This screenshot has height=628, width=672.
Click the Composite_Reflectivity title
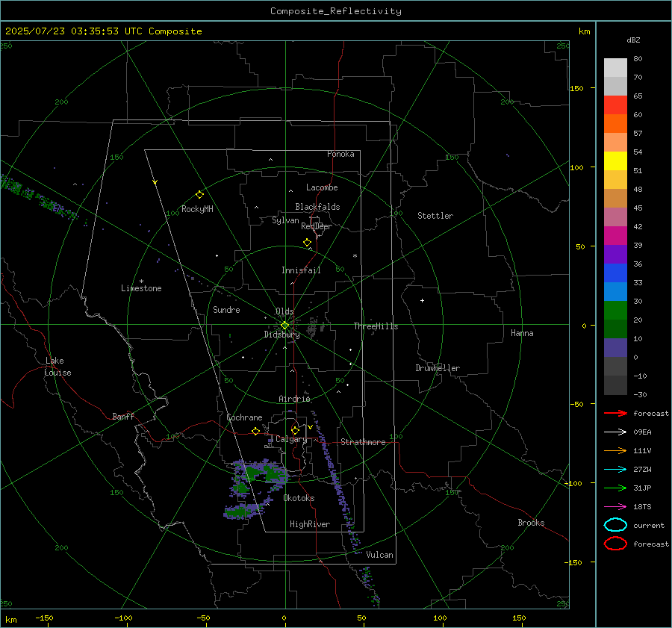[x=336, y=11]
